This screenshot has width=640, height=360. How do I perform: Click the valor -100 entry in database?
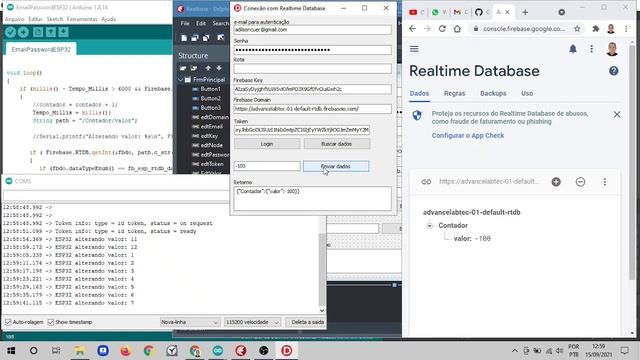(472, 238)
